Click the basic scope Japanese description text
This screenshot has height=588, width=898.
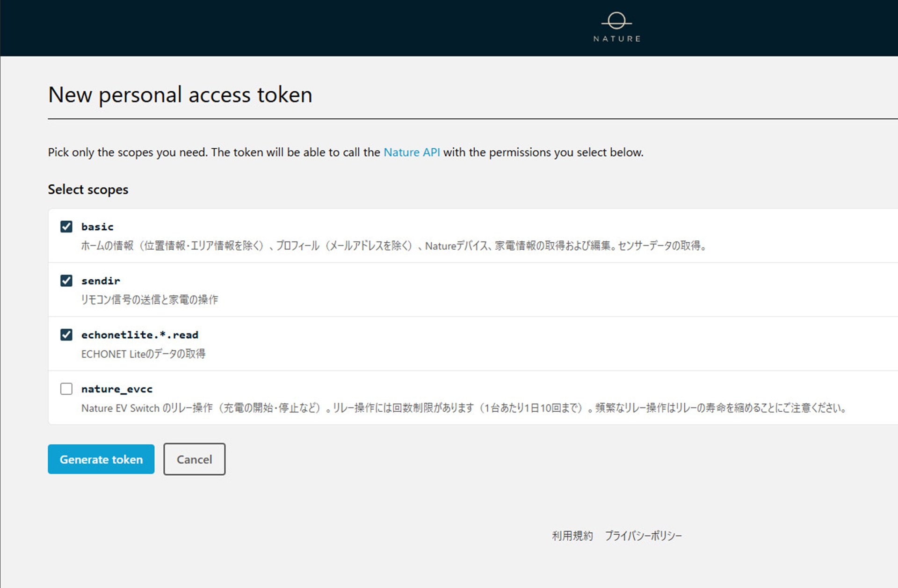tap(394, 246)
